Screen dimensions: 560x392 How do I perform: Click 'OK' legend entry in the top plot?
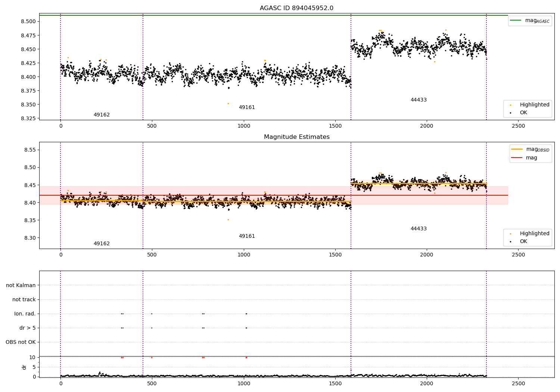tap(517, 112)
